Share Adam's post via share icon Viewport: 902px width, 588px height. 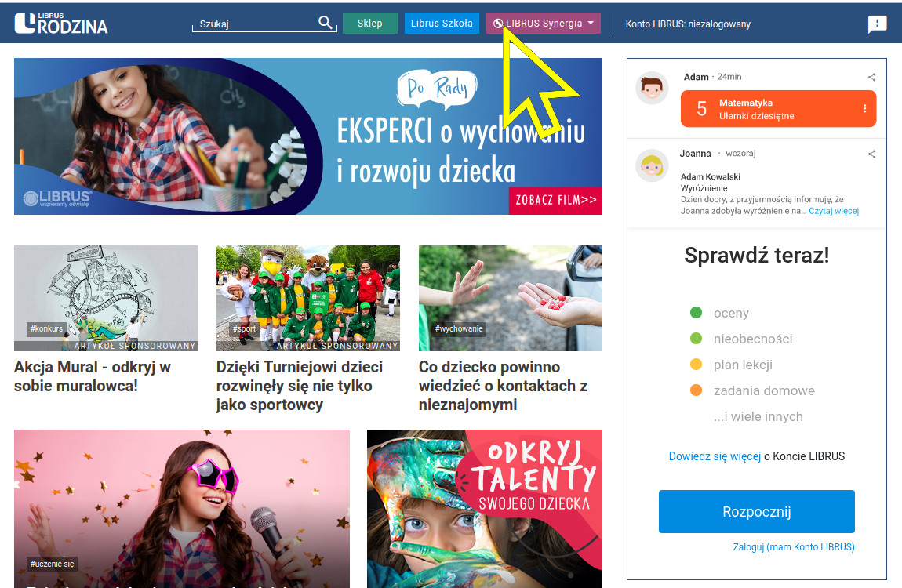tap(871, 77)
